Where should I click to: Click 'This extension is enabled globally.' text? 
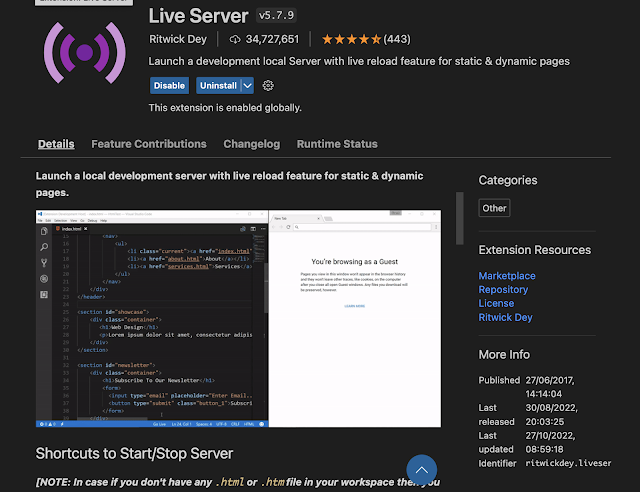tap(225, 108)
